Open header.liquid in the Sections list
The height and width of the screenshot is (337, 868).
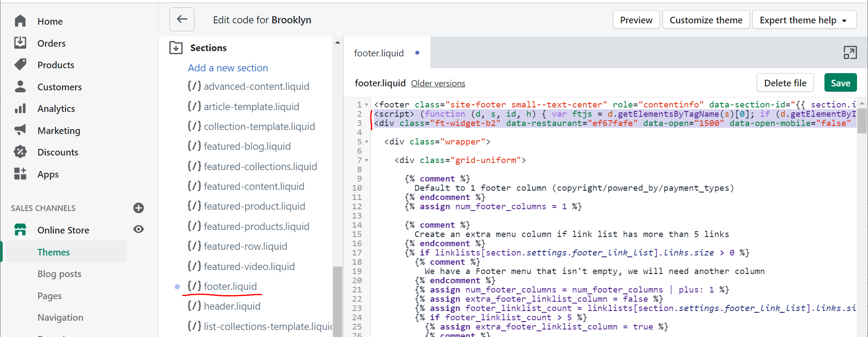pyautogui.click(x=232, y=306)
